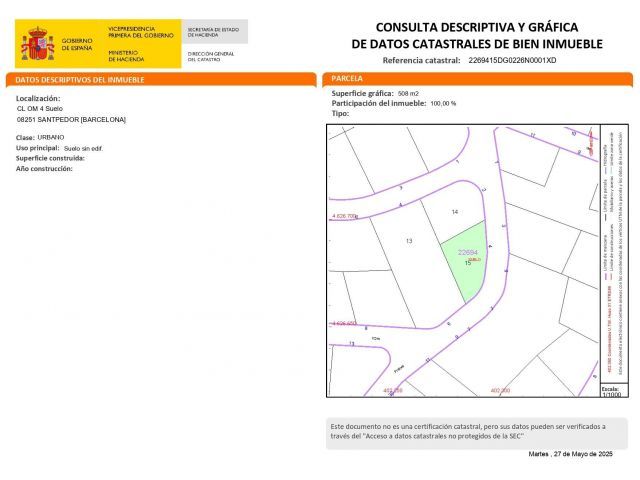Viewport: 640px width, 480px height.
Task: Click the '22694' block label on map
Action: pyautogui.click(x=468, y=252)
